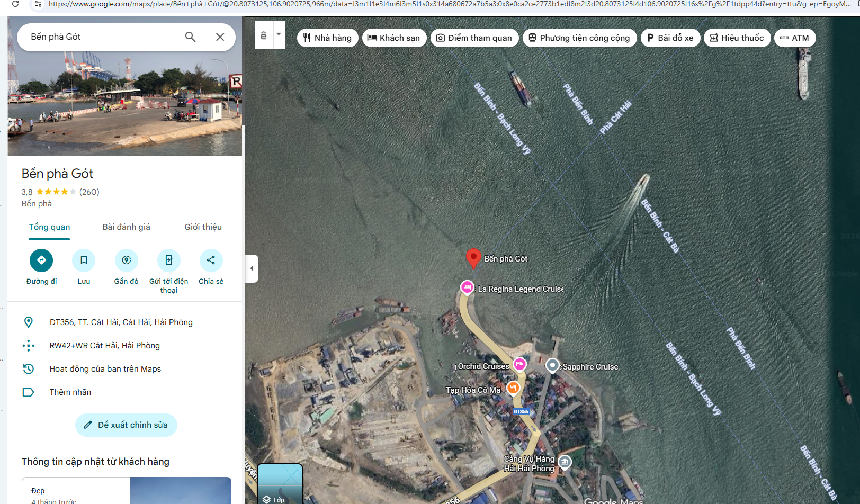Click the red Bến phà Gót pin

473,258
